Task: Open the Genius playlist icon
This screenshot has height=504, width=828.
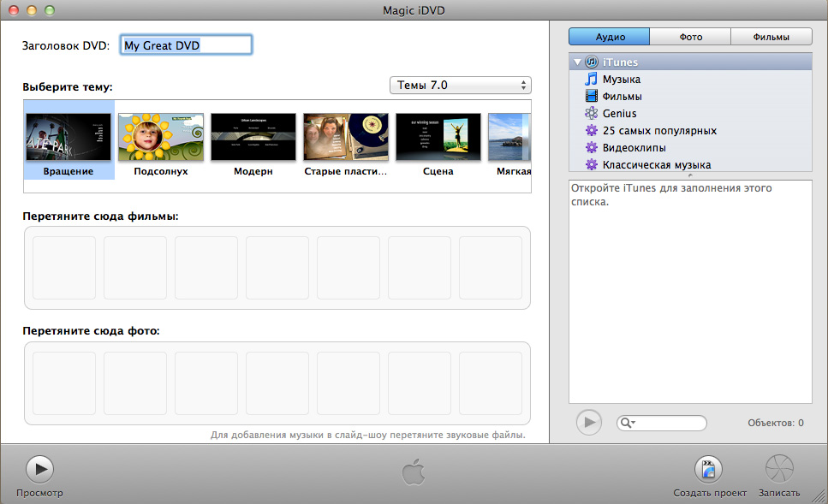Action: 591,114
